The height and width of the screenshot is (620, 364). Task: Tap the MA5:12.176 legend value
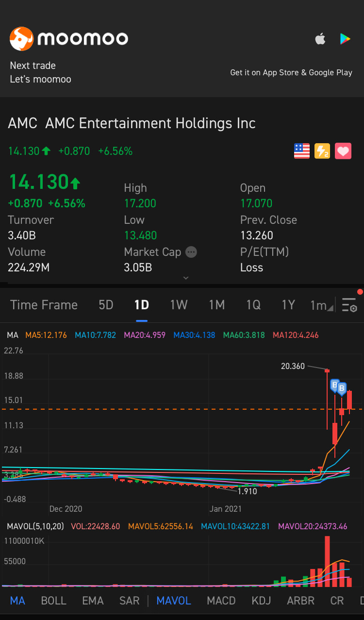46,335
